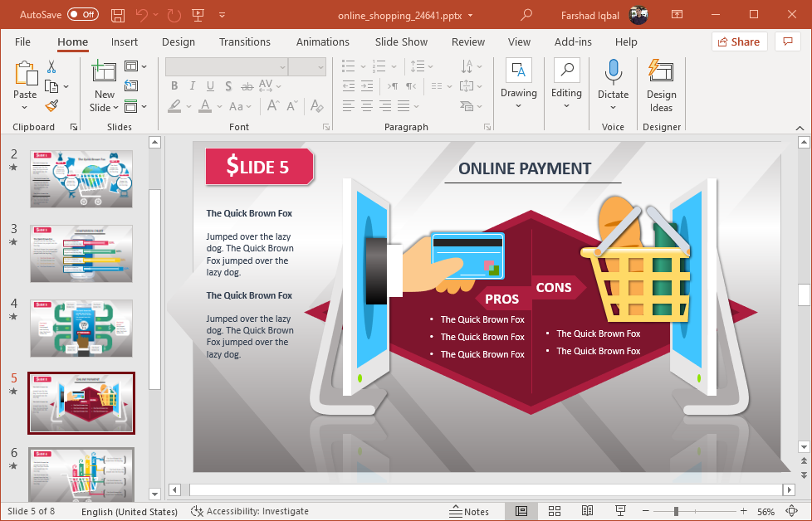Image resolution: width=812 pixels, height=521 pixels.
Task: Start Slide Show from status bar
Action: (620, 511)
